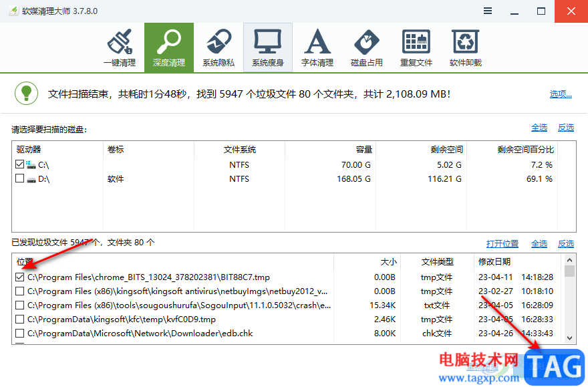The image size is (588, 387).
Task: Sort files by 文件类型 column header
Action: [437, 262]
